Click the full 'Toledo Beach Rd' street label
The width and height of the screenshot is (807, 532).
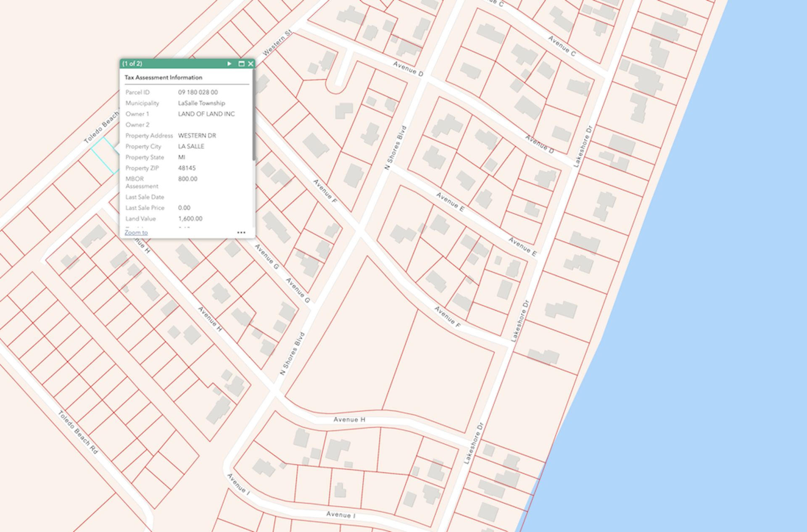78,432
